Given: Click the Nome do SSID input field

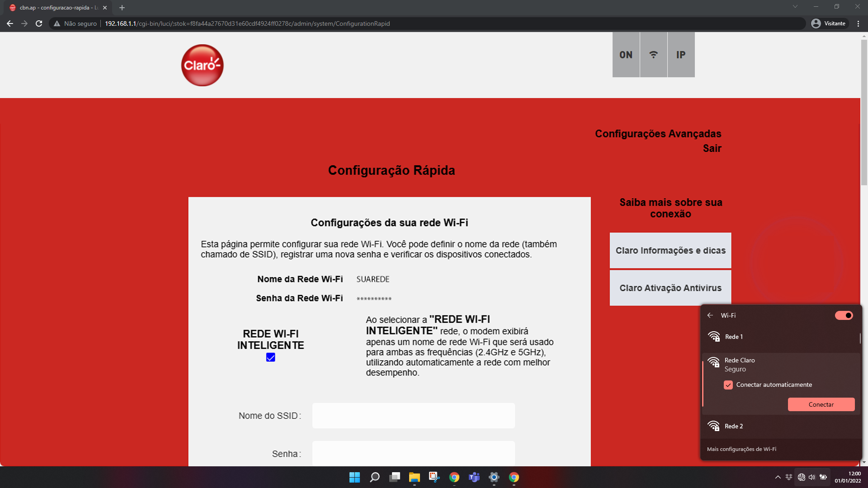Looking at the screenshot, I should (x=413, y=416).
